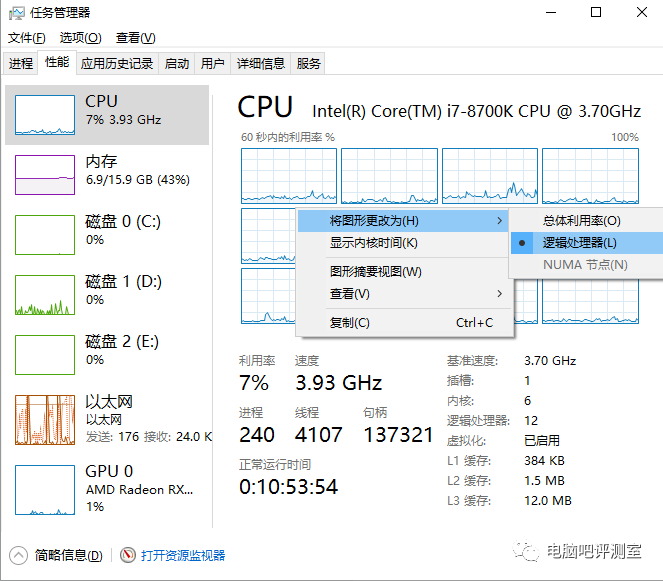
Task: Open the 文件(F) menu
Action: 26,38
